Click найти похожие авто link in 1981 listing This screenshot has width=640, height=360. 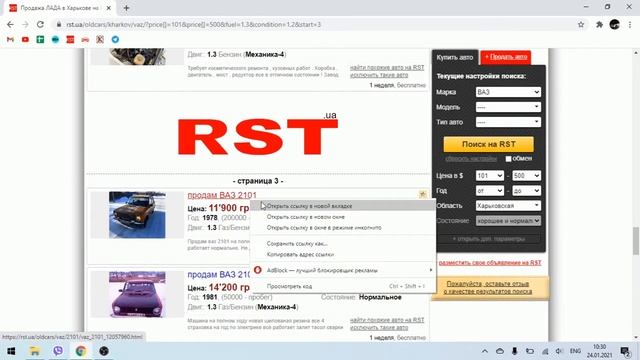click(387, 320)
